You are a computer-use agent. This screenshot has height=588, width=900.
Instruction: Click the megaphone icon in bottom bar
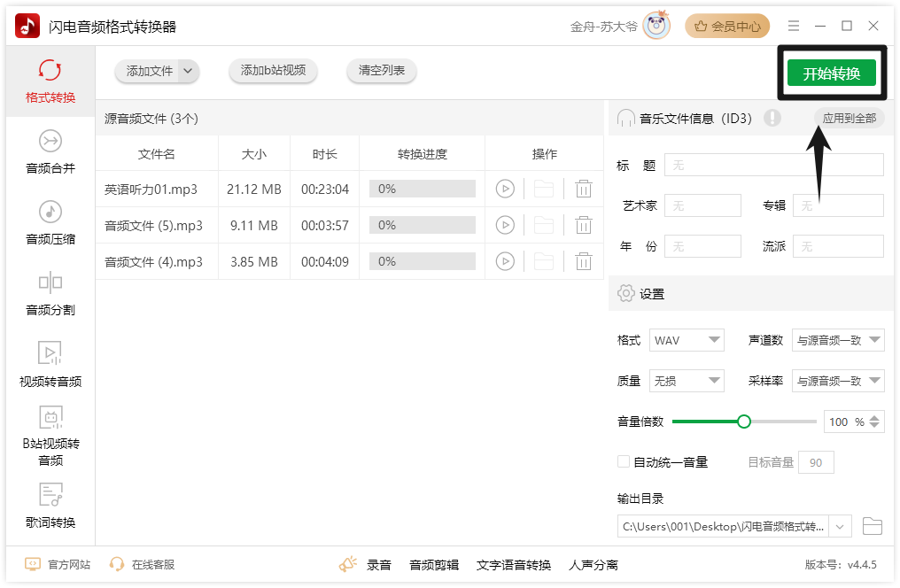coord(348,564)
